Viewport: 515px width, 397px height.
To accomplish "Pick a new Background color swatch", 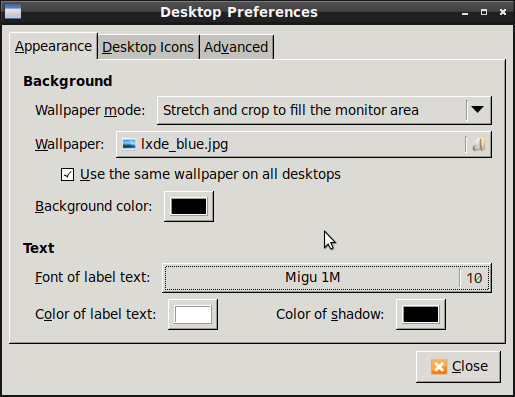I will (x=189, y=206).
